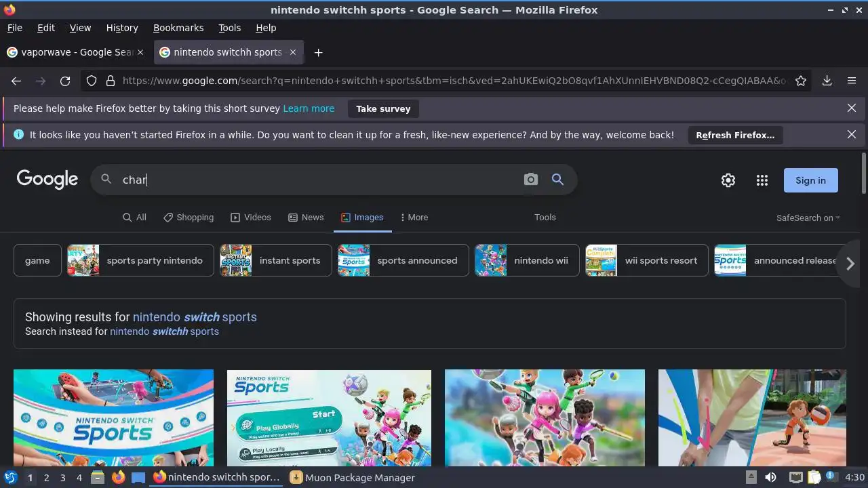Switch to the vaporwave Google Search tab
868x488 pixels.
click(x=76, y=52)
